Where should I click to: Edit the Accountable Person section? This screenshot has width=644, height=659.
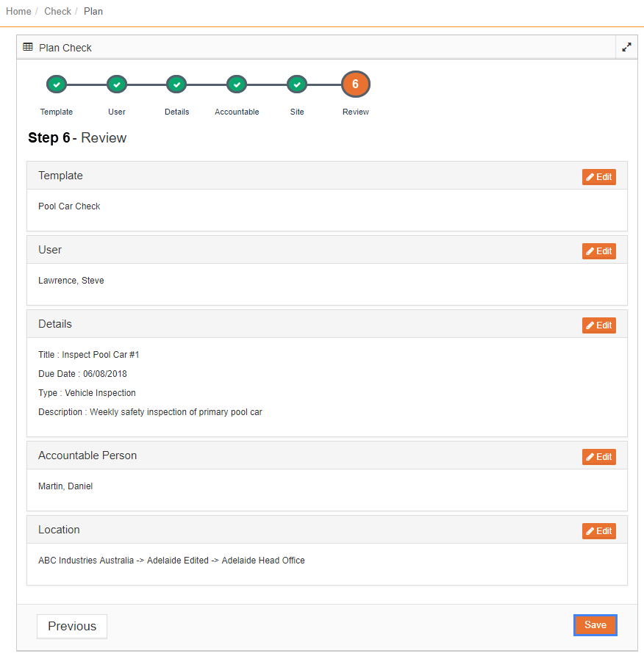point(598,457)
